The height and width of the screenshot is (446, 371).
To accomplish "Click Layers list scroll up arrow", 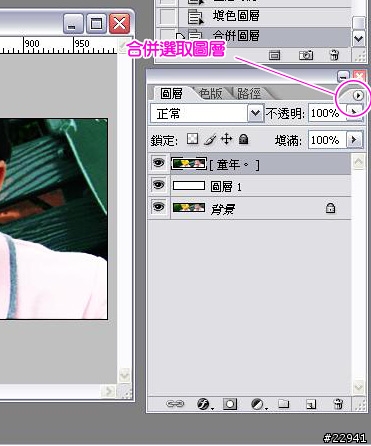I will click(358, 162).
